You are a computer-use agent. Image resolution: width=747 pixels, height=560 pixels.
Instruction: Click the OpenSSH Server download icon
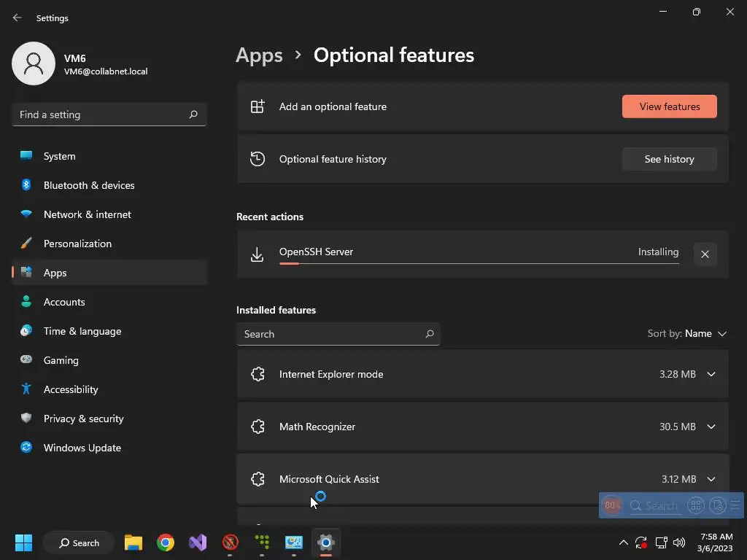[257, 254]
